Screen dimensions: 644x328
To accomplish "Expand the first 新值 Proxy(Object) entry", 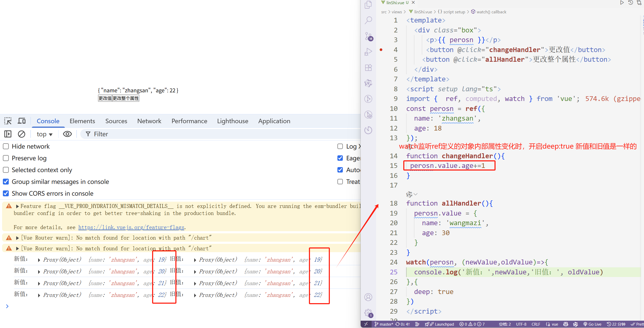I will coord(39,260).
